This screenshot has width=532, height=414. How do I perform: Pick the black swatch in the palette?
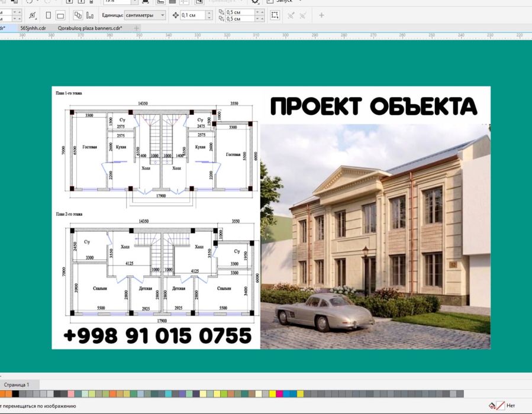click(x=15, y=394)
